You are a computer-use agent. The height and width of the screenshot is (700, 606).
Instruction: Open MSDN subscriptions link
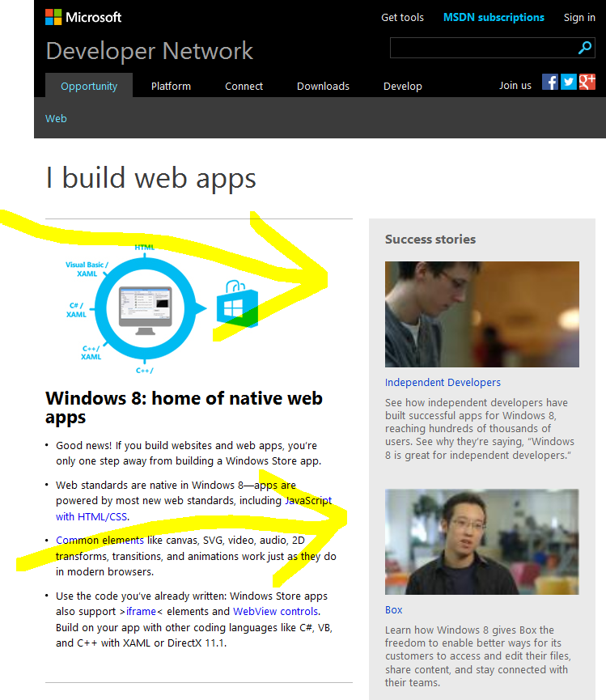(x=494, y=18)
